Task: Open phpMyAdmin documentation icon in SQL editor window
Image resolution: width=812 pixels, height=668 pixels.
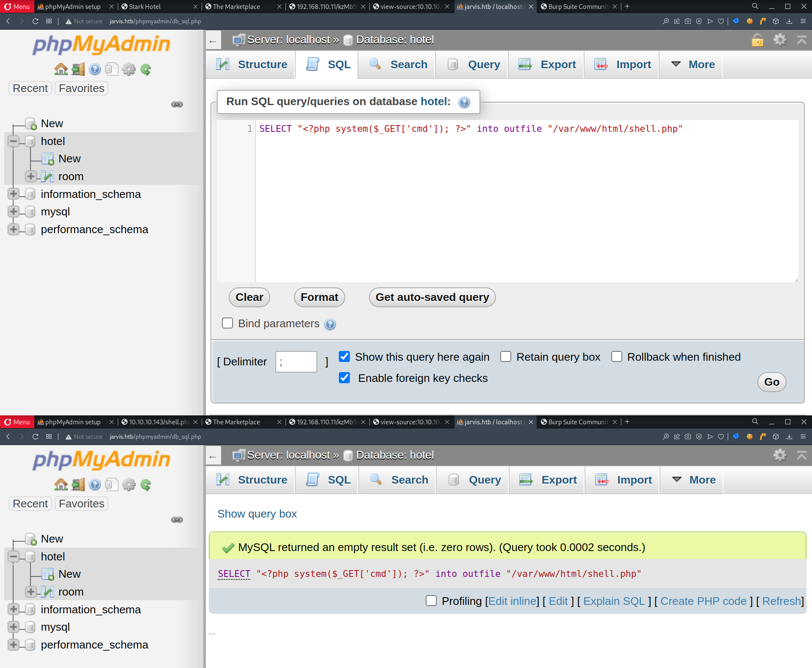Action: (x=95, y=69)
